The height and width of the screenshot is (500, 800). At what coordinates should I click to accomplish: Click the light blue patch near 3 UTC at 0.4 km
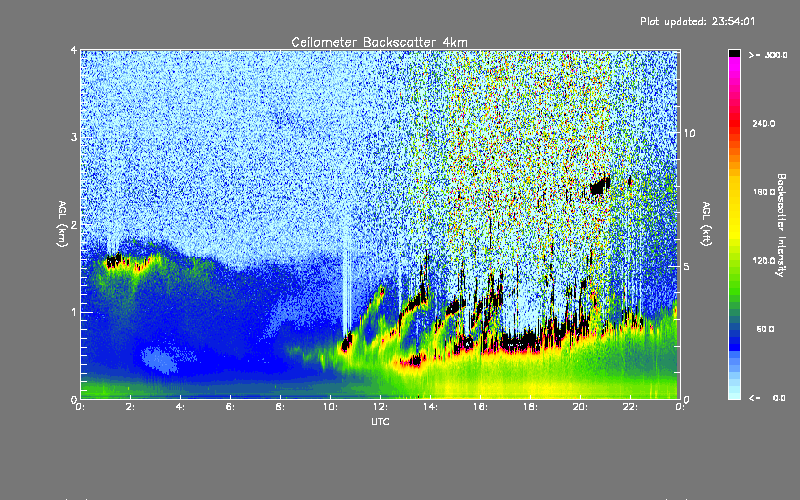tap(159, 360)
